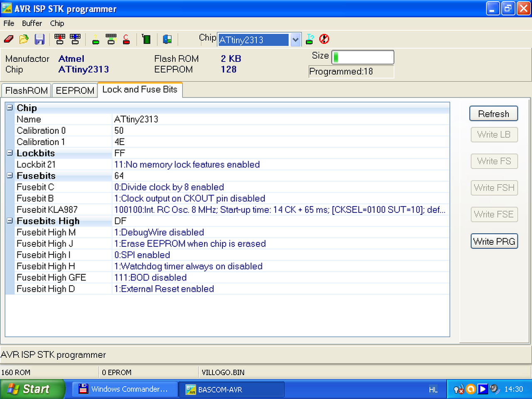Click the '0 EPROM' status bar entry
Image resolution: width=532 pixels, height=399 pixels.
click(117, 372)
